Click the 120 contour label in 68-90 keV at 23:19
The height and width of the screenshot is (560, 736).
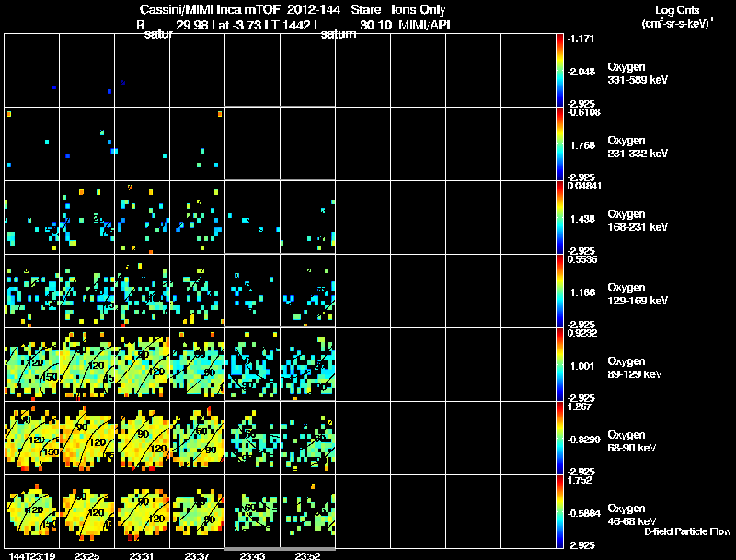[x=37, y=440]
